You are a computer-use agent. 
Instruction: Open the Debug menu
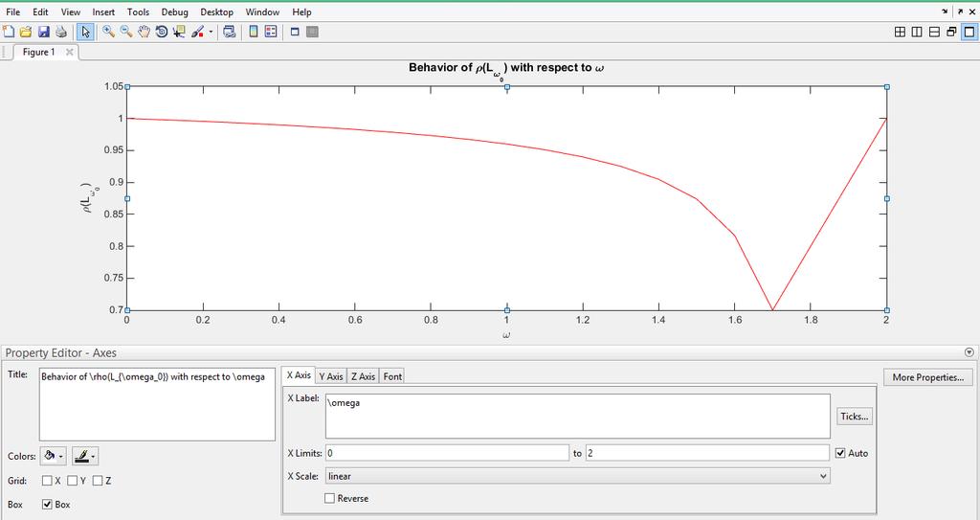(x=174, y=11)
